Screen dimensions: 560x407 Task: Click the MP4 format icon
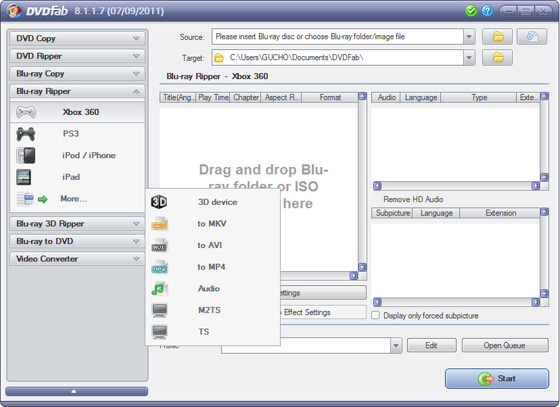point(159,267)
